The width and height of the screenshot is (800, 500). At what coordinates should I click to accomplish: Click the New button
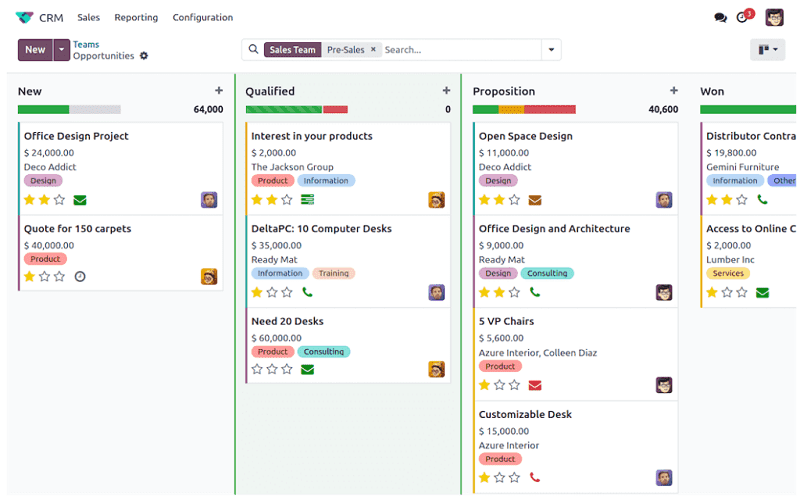[35, 50]
